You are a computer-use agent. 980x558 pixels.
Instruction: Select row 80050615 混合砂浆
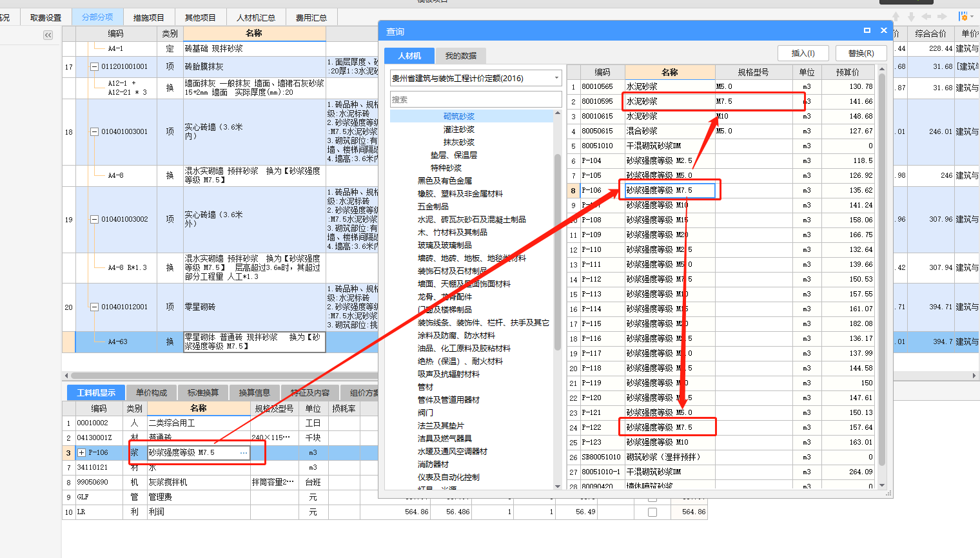pos(721,131)
